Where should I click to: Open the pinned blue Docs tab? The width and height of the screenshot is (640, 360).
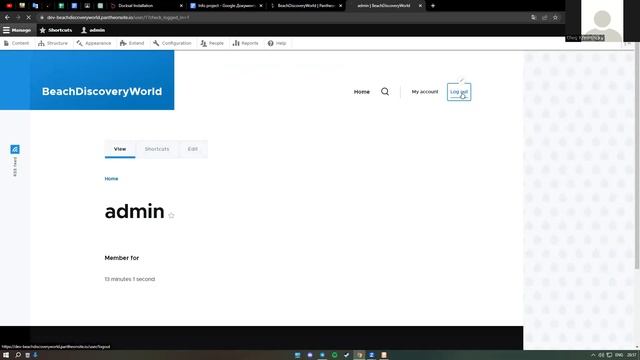74,6
